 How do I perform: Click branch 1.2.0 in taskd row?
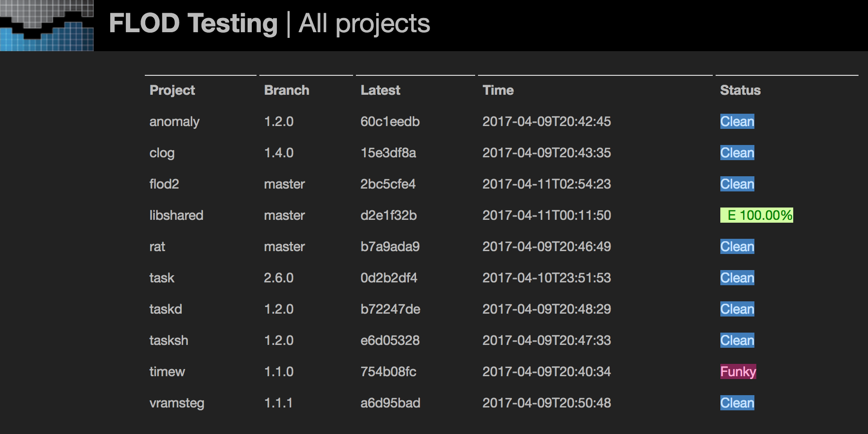[x=279, y=309]
